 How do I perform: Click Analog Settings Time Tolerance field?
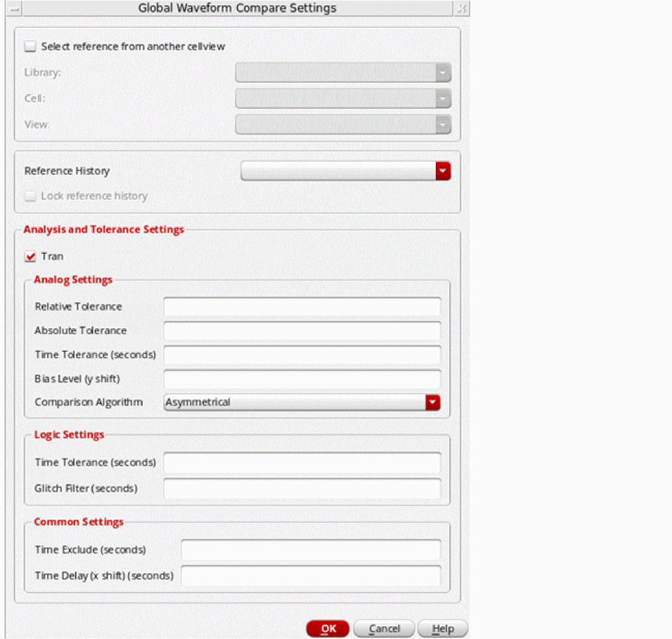(x=302, y=355)
